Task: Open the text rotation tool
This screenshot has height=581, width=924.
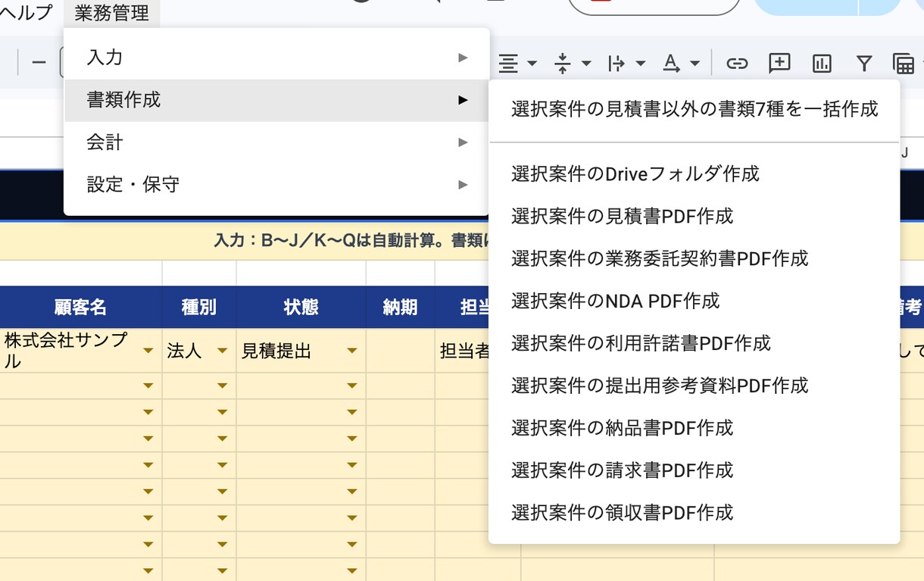Action: click(x=681, y=63)
